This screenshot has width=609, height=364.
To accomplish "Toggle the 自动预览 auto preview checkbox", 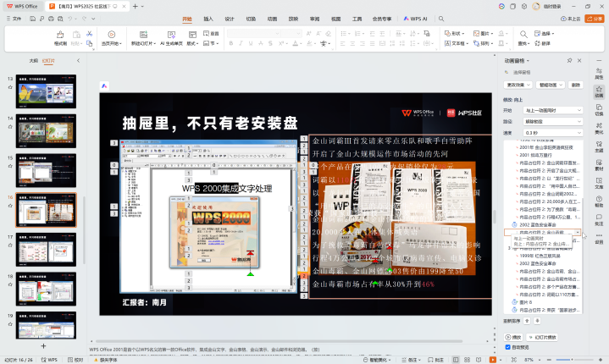I will pos(507,346).
